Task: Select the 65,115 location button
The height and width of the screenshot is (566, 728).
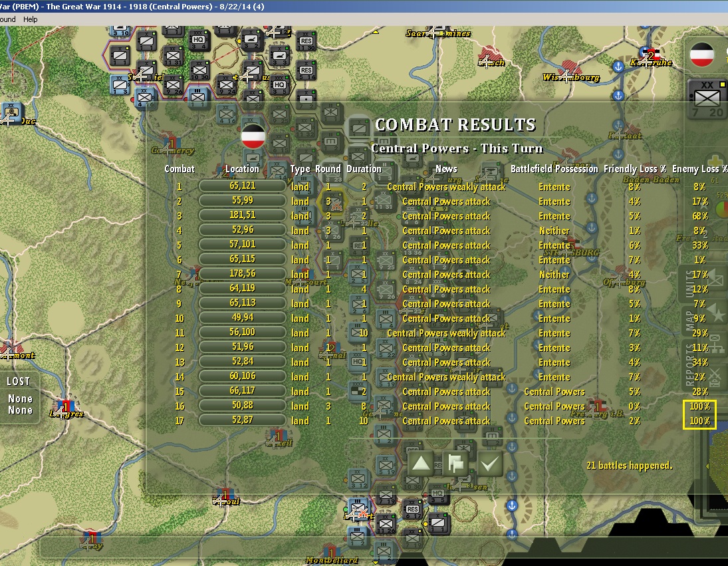Action: tap(243, 259)
